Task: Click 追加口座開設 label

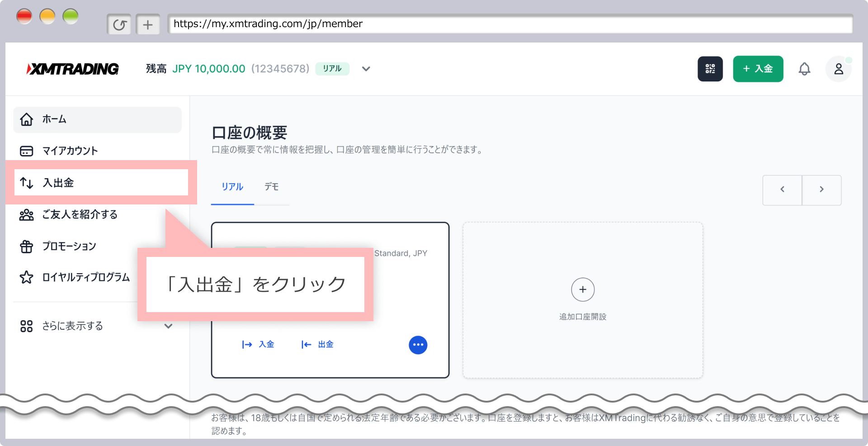Action: tap(583, 317)
